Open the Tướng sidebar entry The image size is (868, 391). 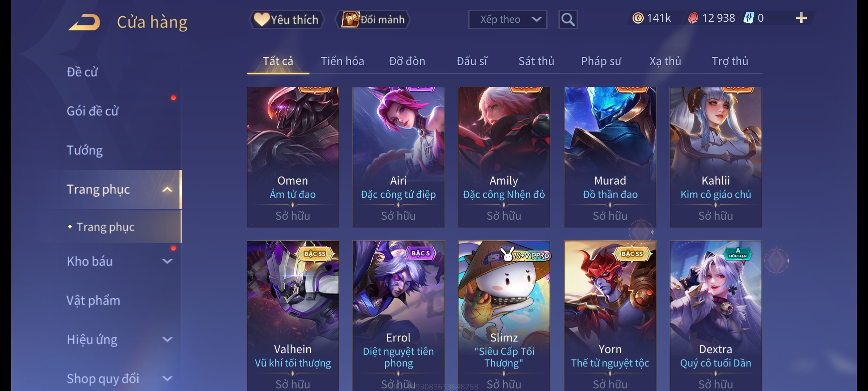[85, 150]
